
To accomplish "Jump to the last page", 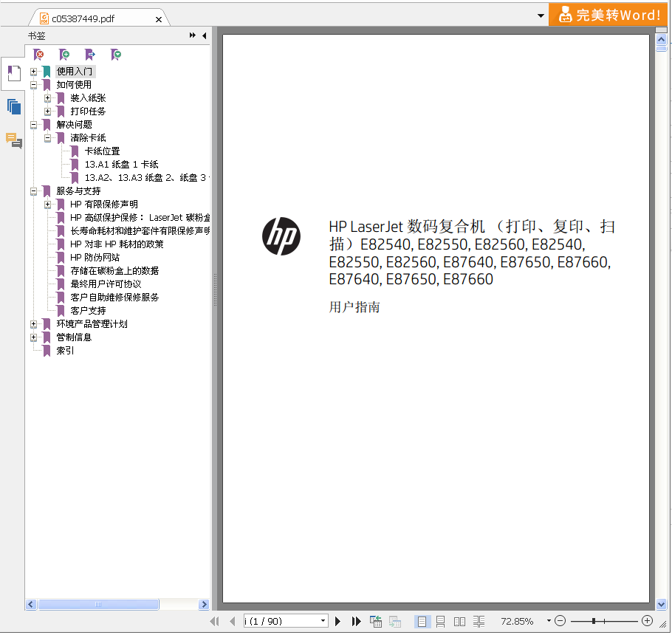I will (356, 621).
